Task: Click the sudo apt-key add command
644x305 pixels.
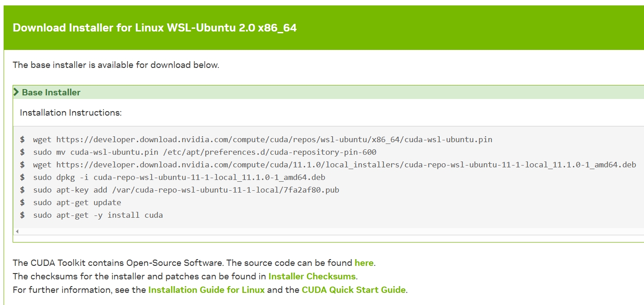Action: (x=186, y=190)
